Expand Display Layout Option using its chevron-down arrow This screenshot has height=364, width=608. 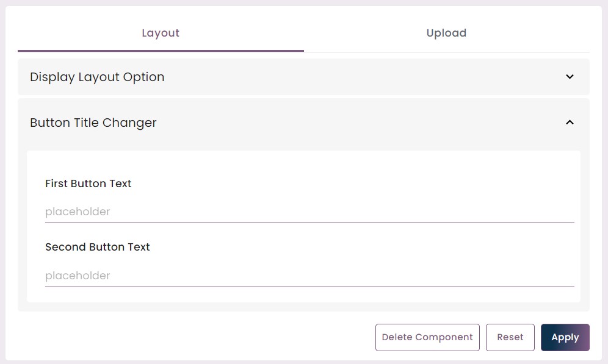570,77
